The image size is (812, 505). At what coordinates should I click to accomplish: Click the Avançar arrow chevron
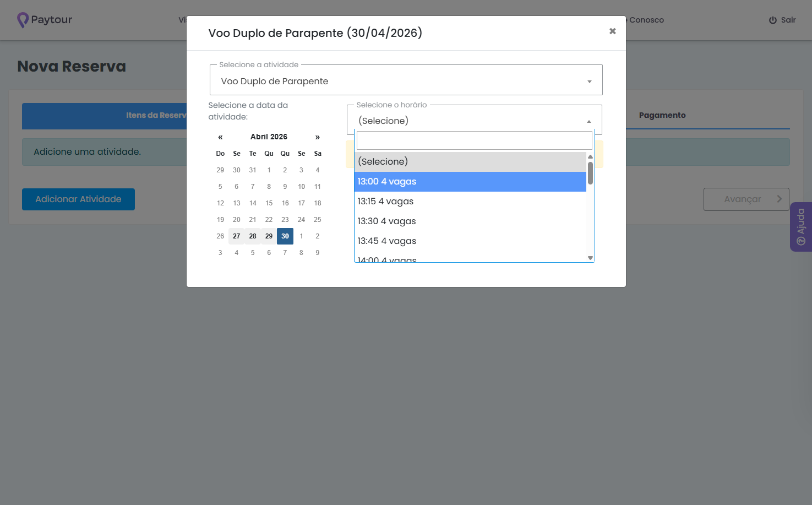click(x=779, y=199)
